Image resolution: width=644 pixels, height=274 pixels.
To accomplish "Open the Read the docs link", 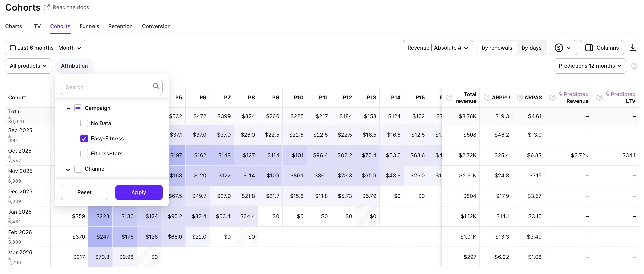I will tap(71, 7).
